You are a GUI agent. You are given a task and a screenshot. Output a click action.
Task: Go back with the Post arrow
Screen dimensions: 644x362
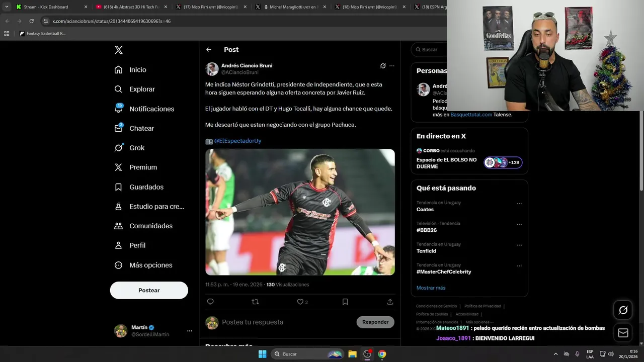click(209, 50)
